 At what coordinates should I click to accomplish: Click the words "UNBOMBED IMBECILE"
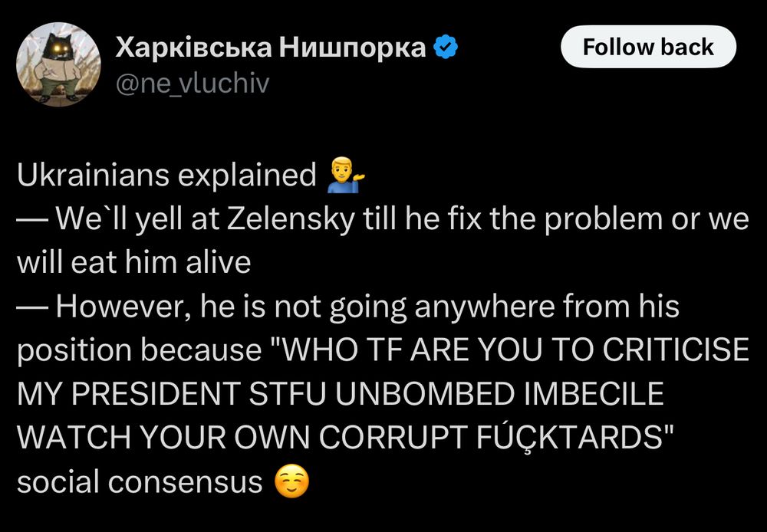pyautogui.click(x=499, y=394)
